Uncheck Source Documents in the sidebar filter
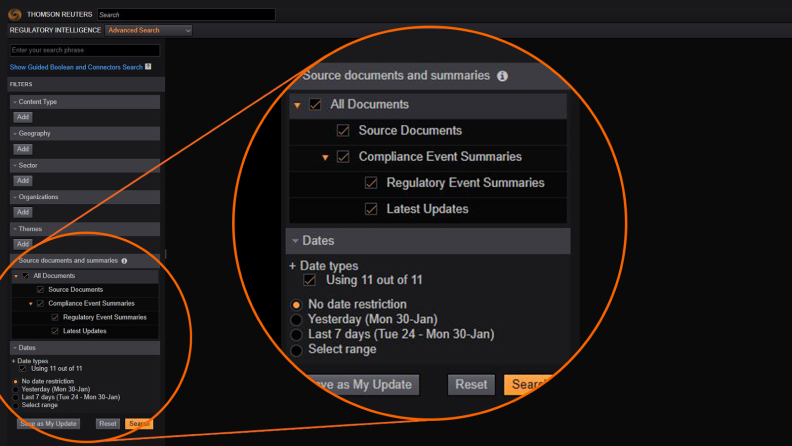 point(40,289)
